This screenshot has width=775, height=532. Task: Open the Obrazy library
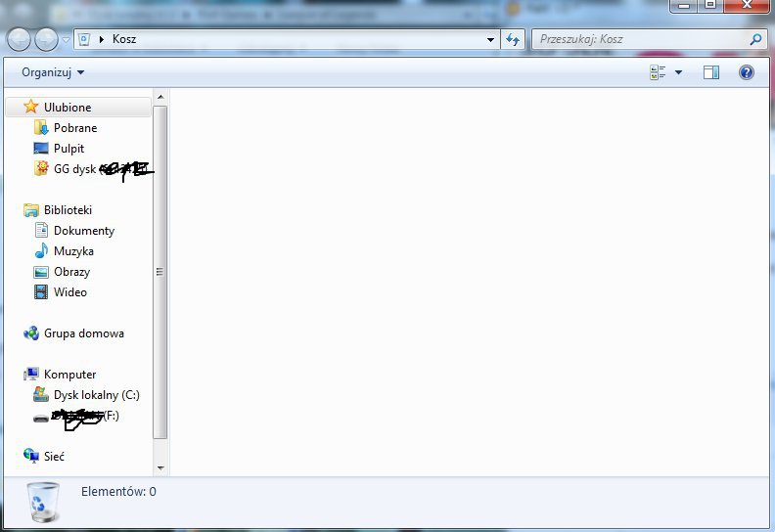click(x=71, y=272)
